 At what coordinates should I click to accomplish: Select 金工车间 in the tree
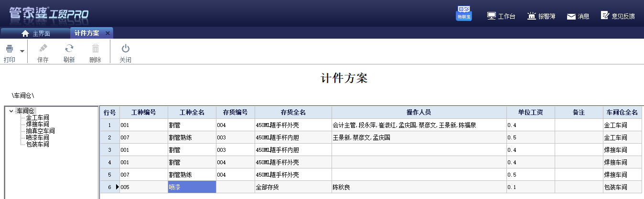(x=37, y=117)
